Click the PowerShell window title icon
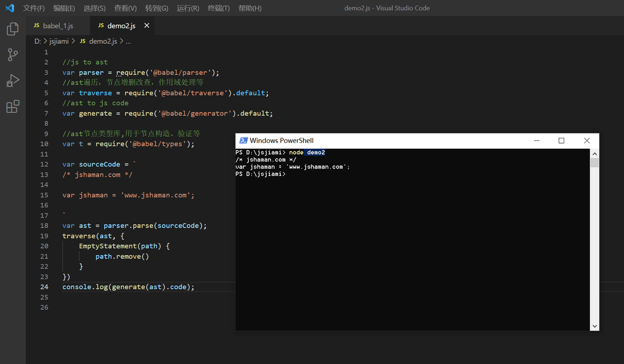624x364 pixels. click(x=243, y=140)
